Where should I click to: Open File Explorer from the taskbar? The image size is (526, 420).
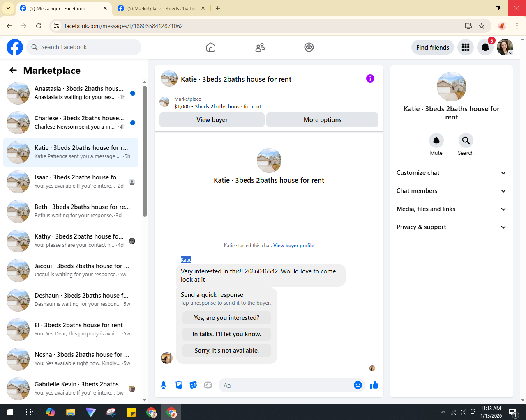click(x=71, y=412)
